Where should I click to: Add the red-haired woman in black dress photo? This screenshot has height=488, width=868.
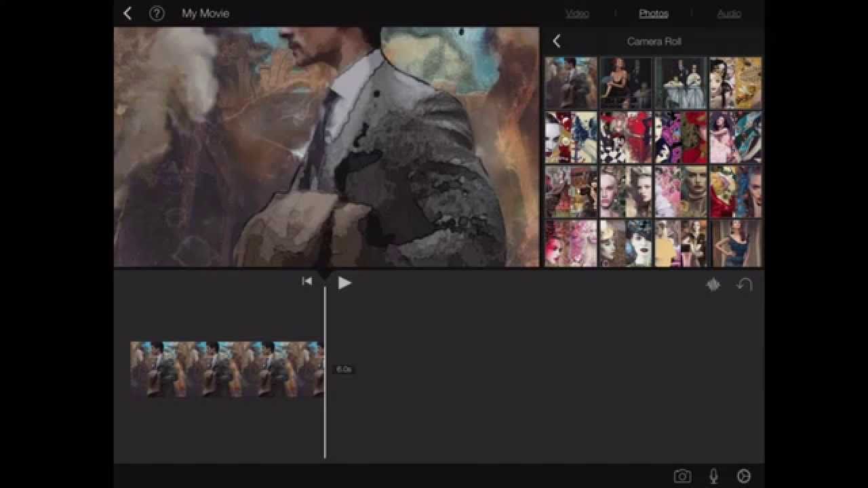point(626,83)
